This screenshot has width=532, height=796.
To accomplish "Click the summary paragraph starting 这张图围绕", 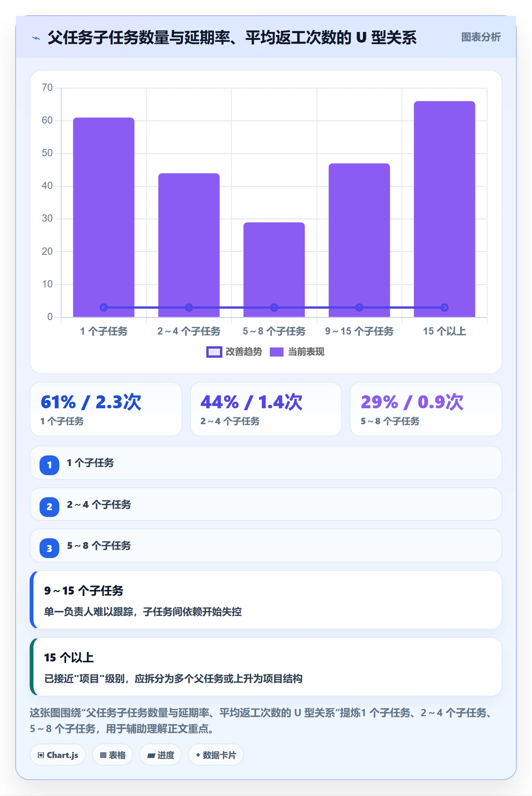I will pos(262,721).
